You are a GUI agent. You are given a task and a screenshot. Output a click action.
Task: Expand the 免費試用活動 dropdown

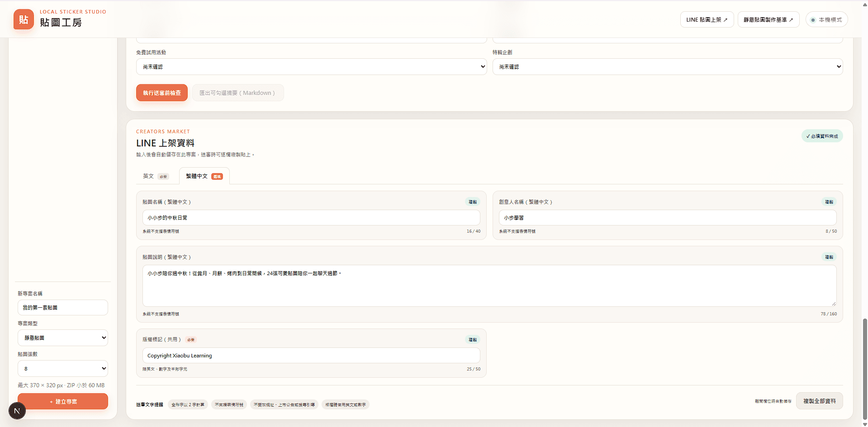(311, 67)
